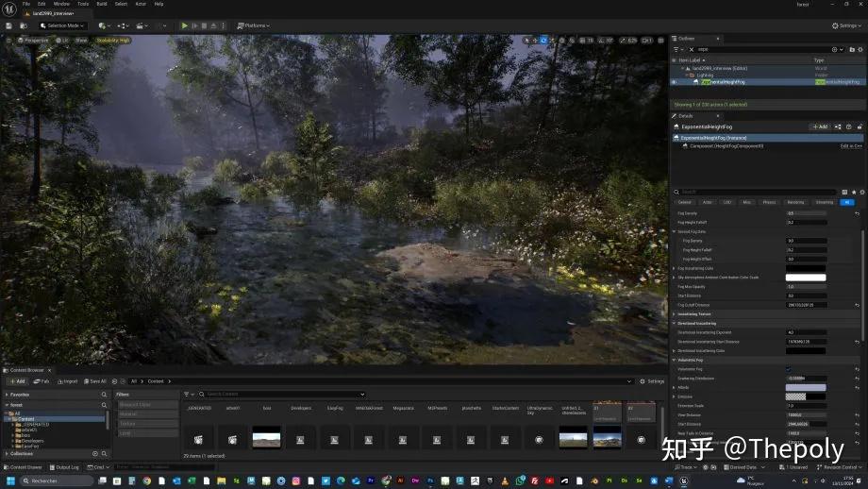Click the Outliner add folder icon
This screenshot has height=489, width=868.
point(852,49)
